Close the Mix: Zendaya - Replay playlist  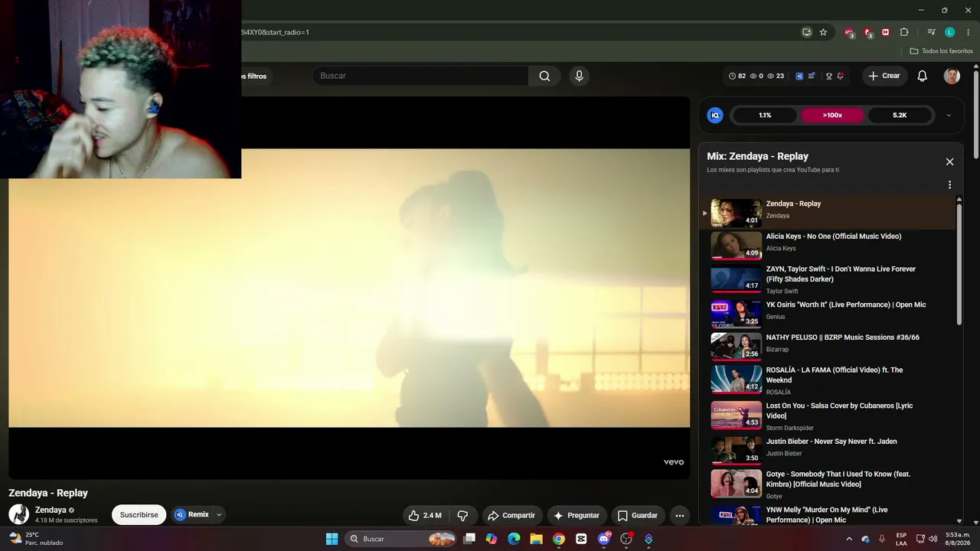click(x=949, y=161)
